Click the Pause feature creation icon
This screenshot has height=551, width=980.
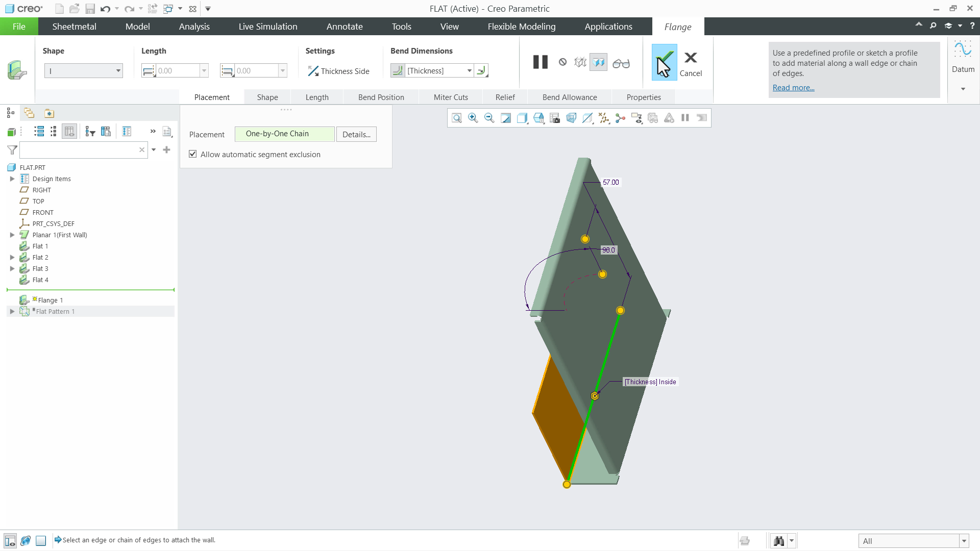540,62
